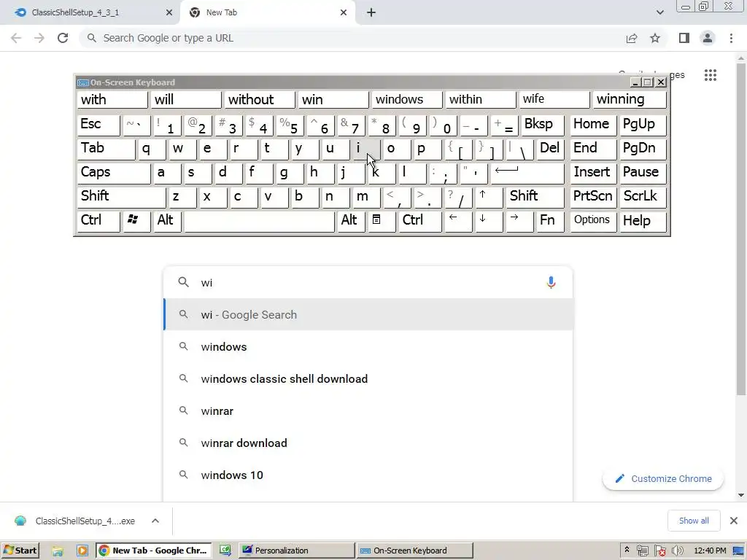The image size is (747, 560).
Task: Show hidden tray icons arrow
Action: point(627,550)
